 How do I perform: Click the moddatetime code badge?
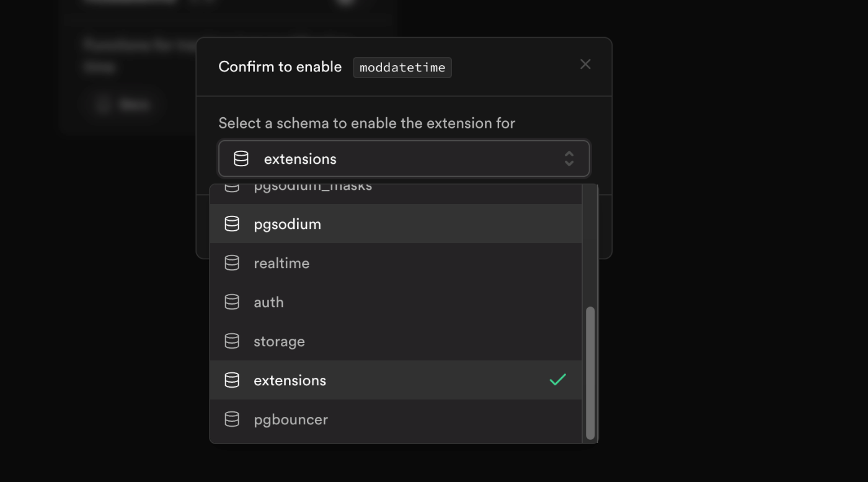click(402, 68)
